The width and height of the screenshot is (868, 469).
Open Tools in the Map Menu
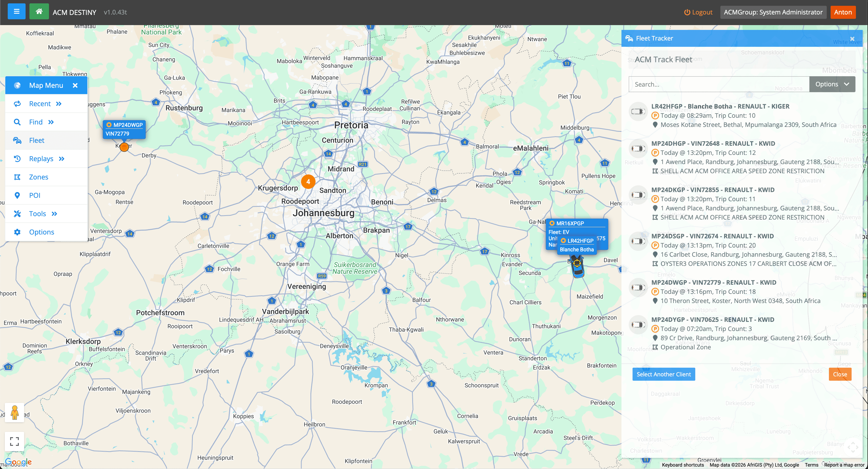point(47,214)
